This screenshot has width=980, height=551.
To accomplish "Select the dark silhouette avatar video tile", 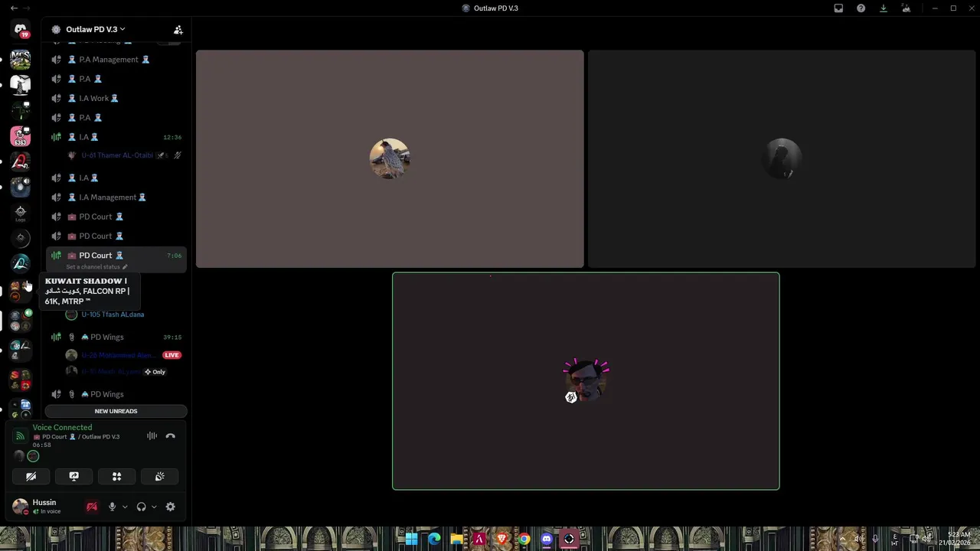I will click(x=782, y=159).
